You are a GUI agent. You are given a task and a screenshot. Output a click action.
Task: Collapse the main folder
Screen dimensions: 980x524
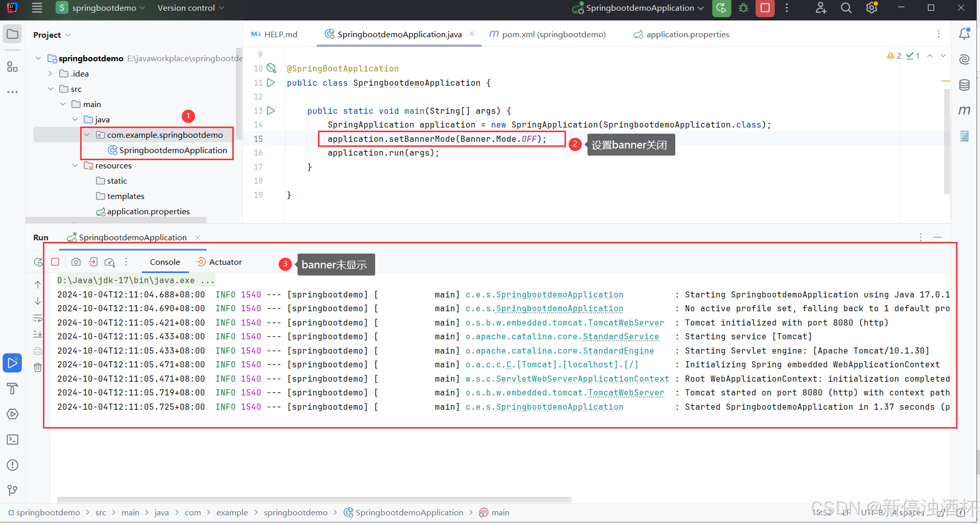[x=63, y=104]
